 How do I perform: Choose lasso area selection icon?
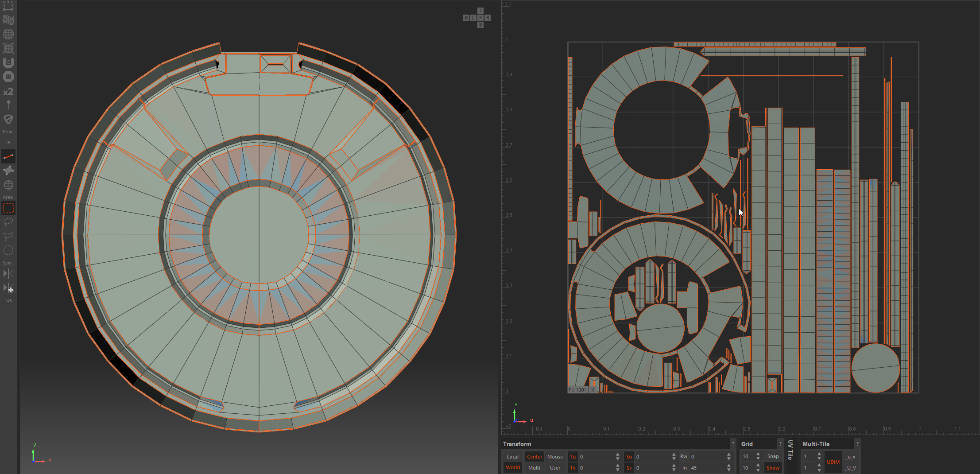click(x=8, y=222)
